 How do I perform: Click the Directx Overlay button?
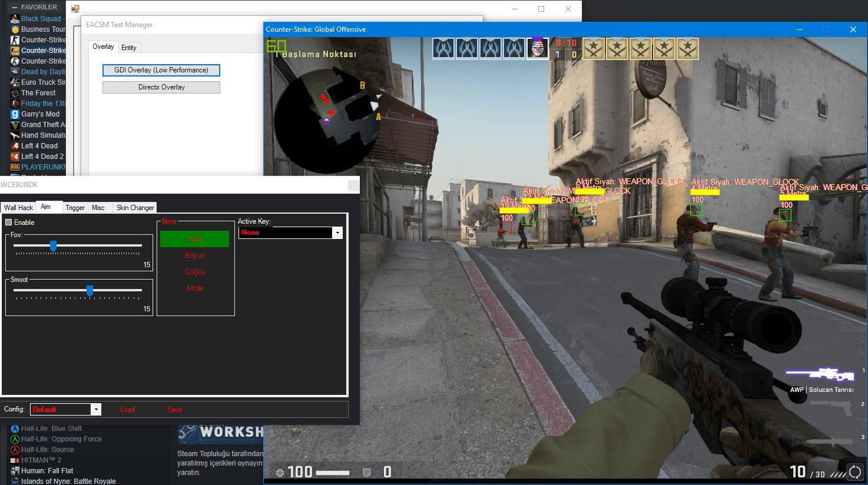161,87
